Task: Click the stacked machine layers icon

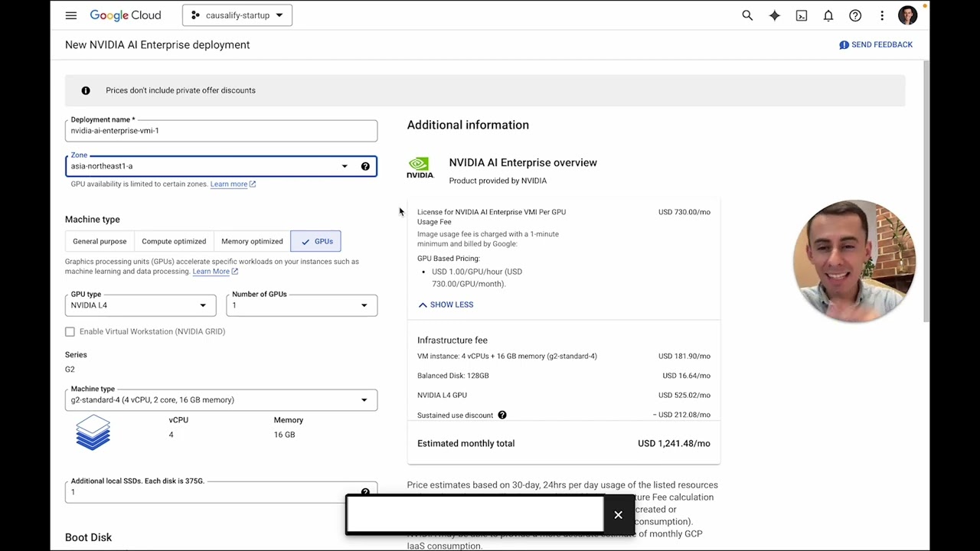Action: (93, 432)
